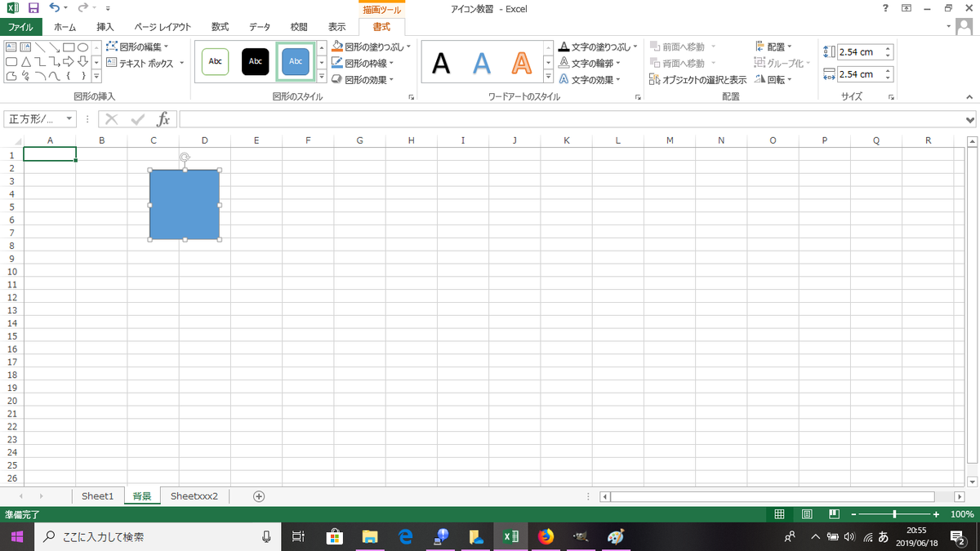Select the oval shape in the insert gallery
This screenshot has width=980, height=551.
(x=82, y=47)
